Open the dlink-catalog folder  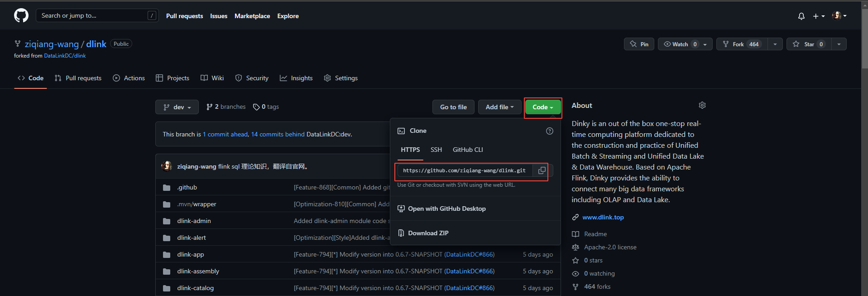(x=195, y=288)
